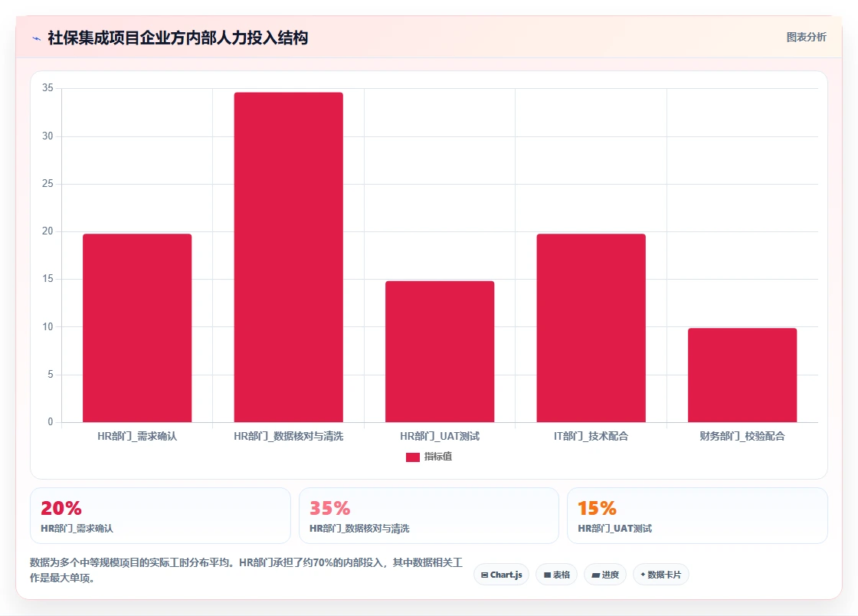The image size is (858, 616).
Task: Click the 数据卡片 tag button
Action: (660, 575)
